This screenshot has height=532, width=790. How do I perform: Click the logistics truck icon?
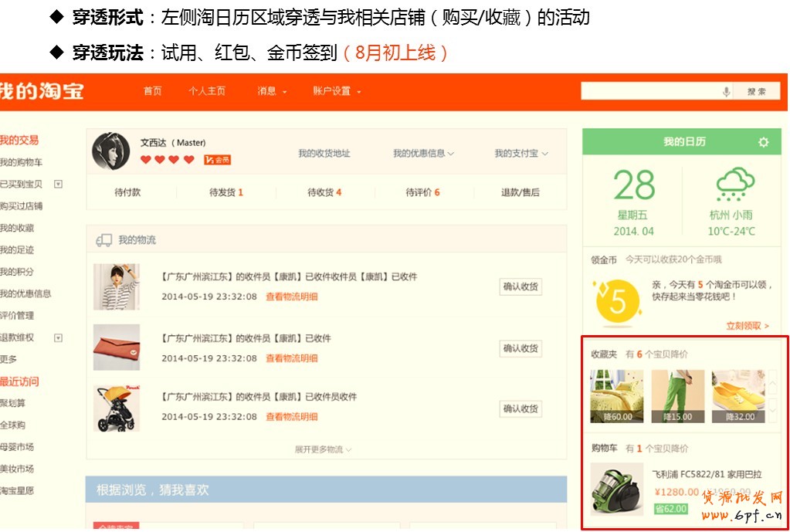[103, 240]
